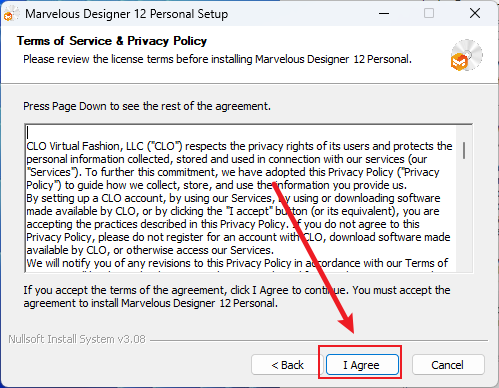Click the 'If you accept the terms' instruction text
499x388 pixels.
pyautogui.click(x=237, y=296)
